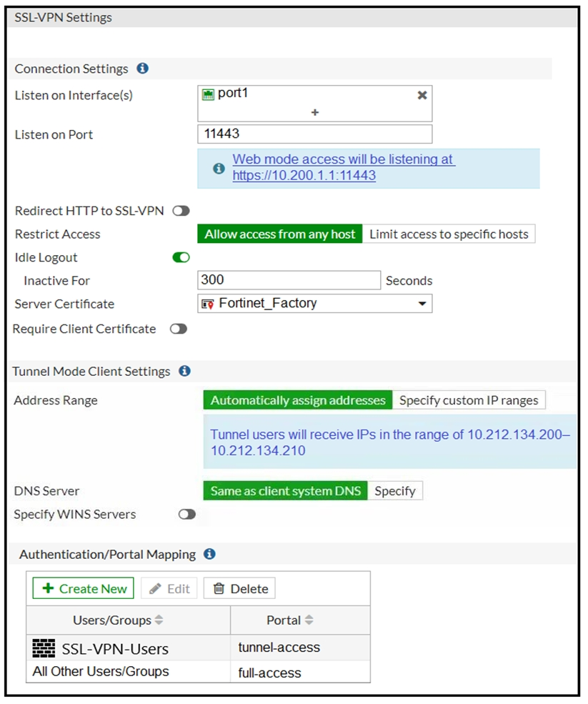
Task: Open Connection Settings info icon
Action: [143, 68]
